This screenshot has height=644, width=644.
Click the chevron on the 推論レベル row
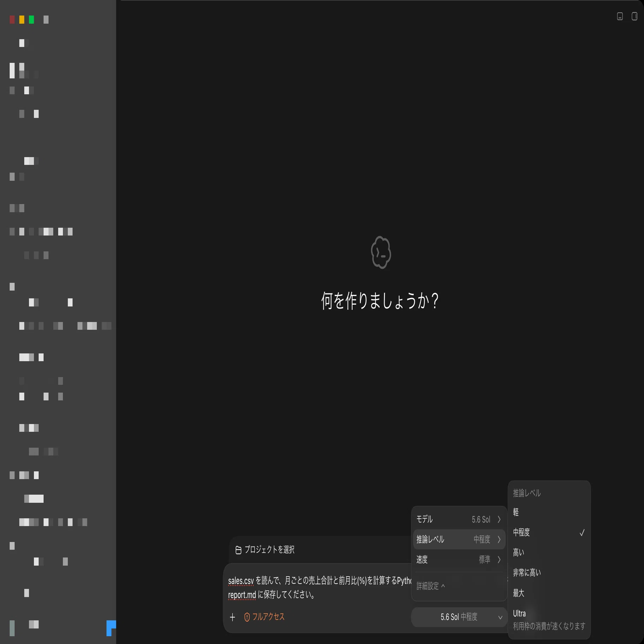499,539
